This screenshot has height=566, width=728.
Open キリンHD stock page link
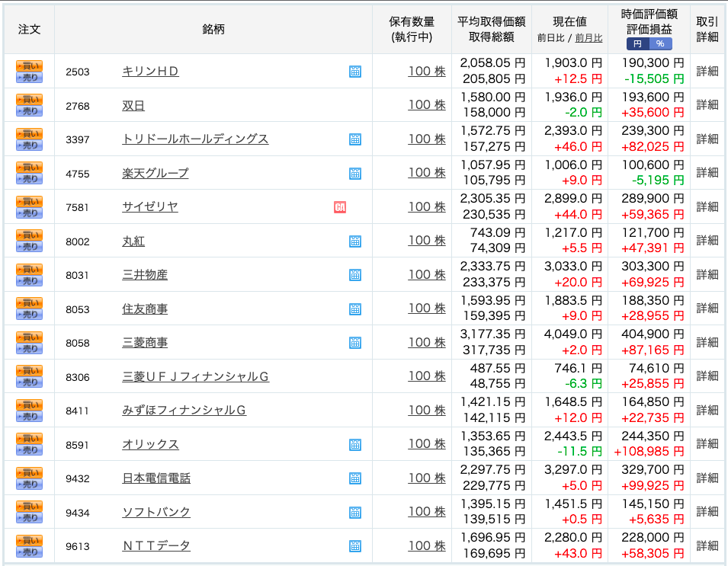click(150, 71)
